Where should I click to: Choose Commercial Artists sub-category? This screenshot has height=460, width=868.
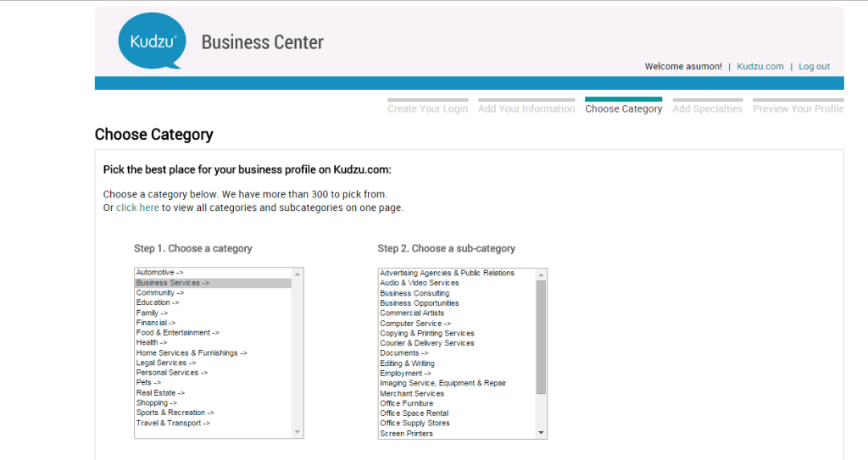click(x=457, y=313)
